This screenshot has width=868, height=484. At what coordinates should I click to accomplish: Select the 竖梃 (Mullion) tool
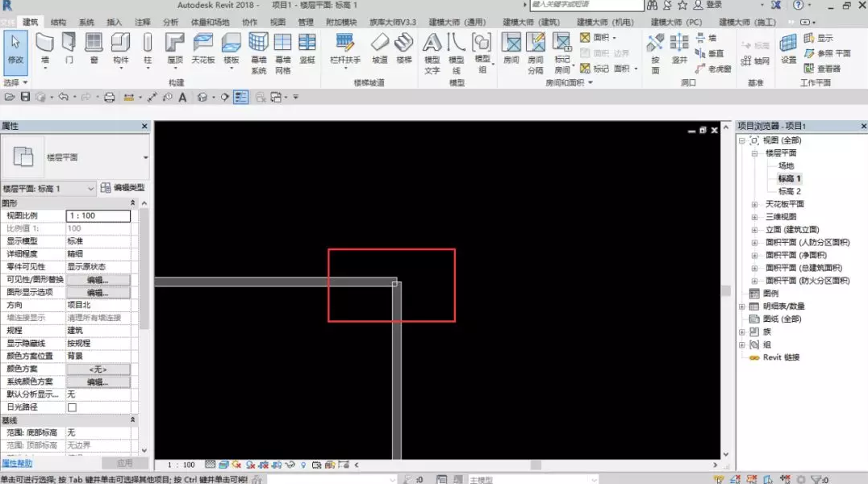[307, 48]
